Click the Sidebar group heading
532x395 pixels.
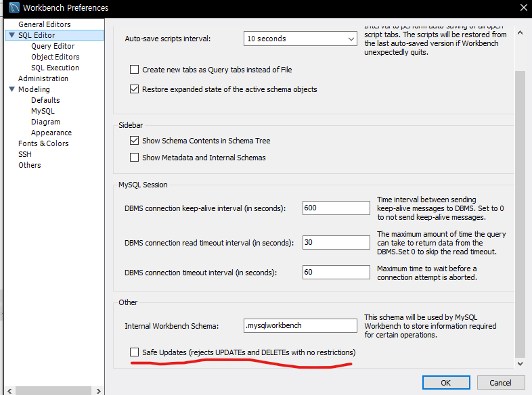pos(131,125)
